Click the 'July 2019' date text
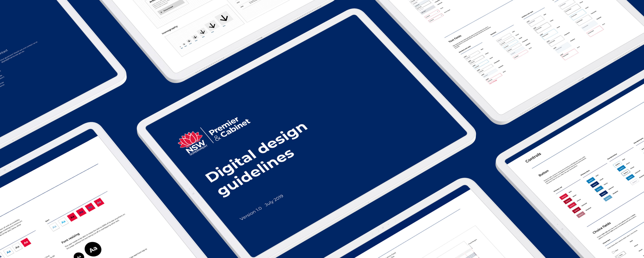Screen dimensions: 644x258 274,200
